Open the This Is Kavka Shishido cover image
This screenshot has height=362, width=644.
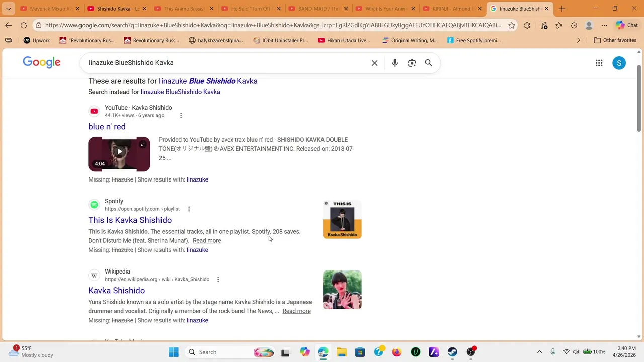[342, 219]
